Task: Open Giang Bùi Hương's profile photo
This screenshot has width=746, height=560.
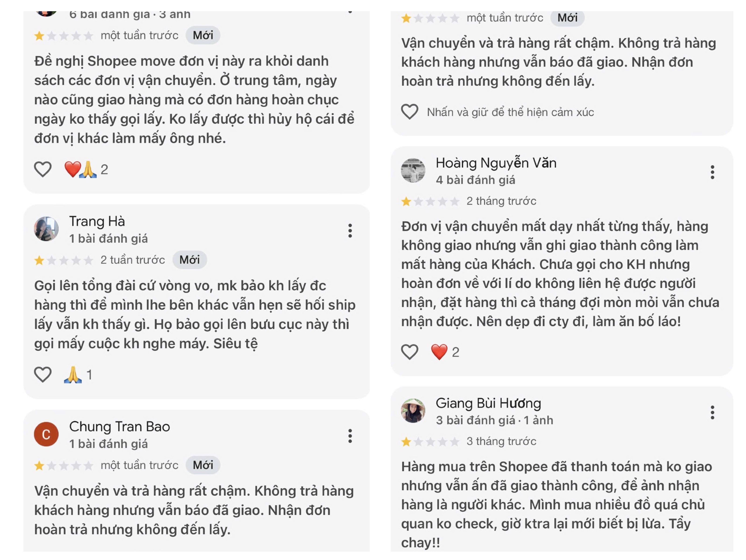Action: pyautogui.click(x=413, y=411)
